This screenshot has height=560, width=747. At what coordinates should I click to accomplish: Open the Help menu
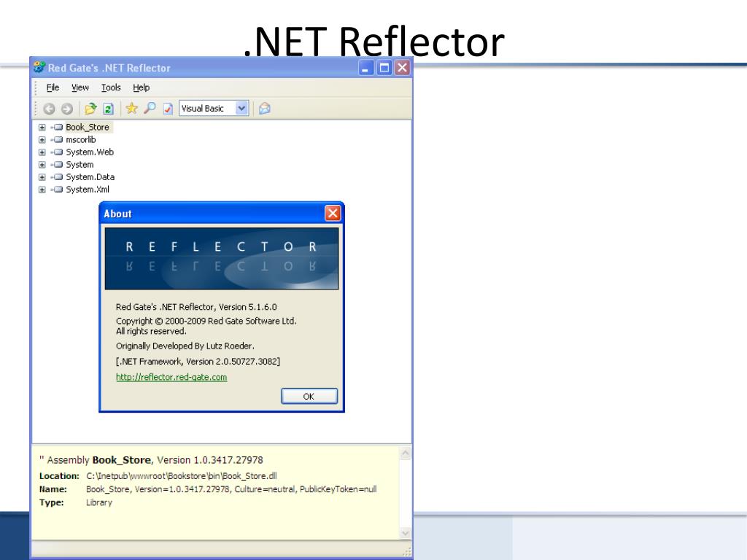click(141, 87)
